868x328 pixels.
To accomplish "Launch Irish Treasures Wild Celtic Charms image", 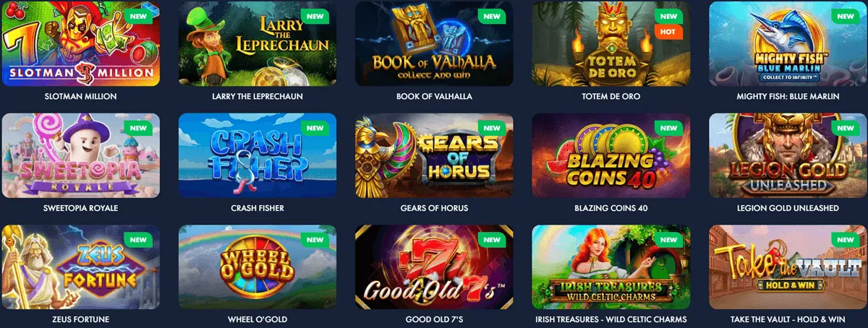I will pyautogui.click(x=611, y=267).
